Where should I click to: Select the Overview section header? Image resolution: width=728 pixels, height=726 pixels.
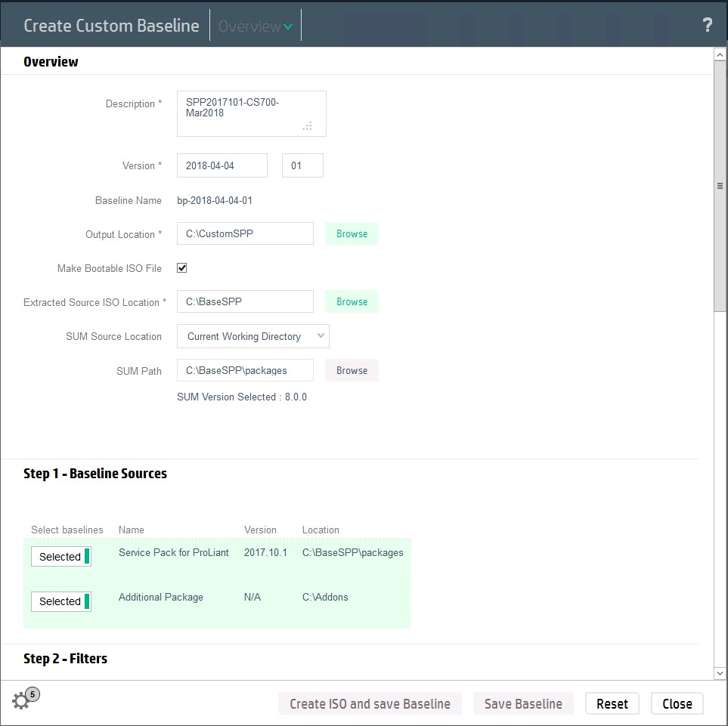[51, 61]
